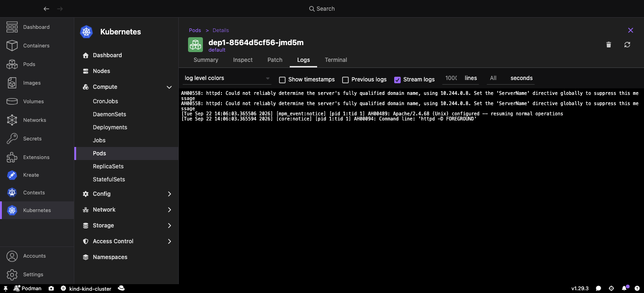644x293 pixels.
Task: Open the Deployments list
Action: tap(126, 127)
